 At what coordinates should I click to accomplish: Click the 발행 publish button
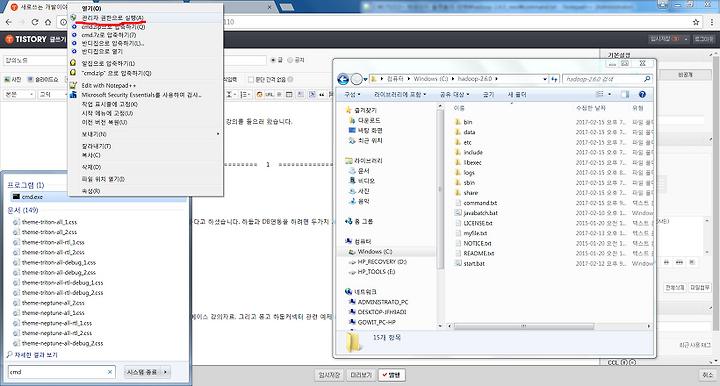392,375
